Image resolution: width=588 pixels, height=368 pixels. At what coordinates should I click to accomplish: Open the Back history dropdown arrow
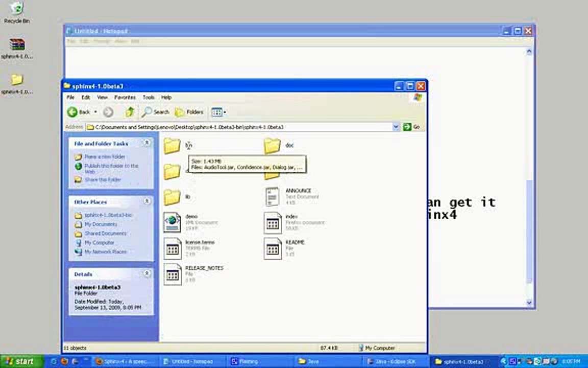[x=95, y=112]
